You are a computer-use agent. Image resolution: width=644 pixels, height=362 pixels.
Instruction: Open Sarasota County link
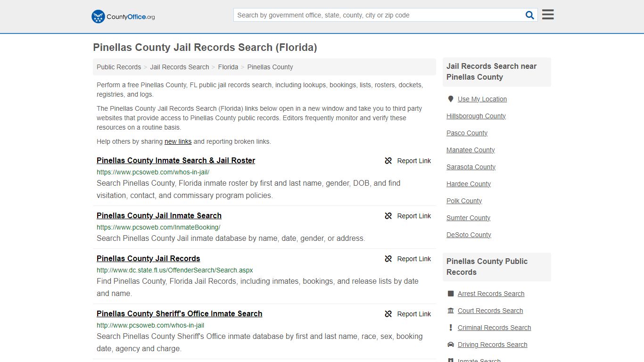471,167
